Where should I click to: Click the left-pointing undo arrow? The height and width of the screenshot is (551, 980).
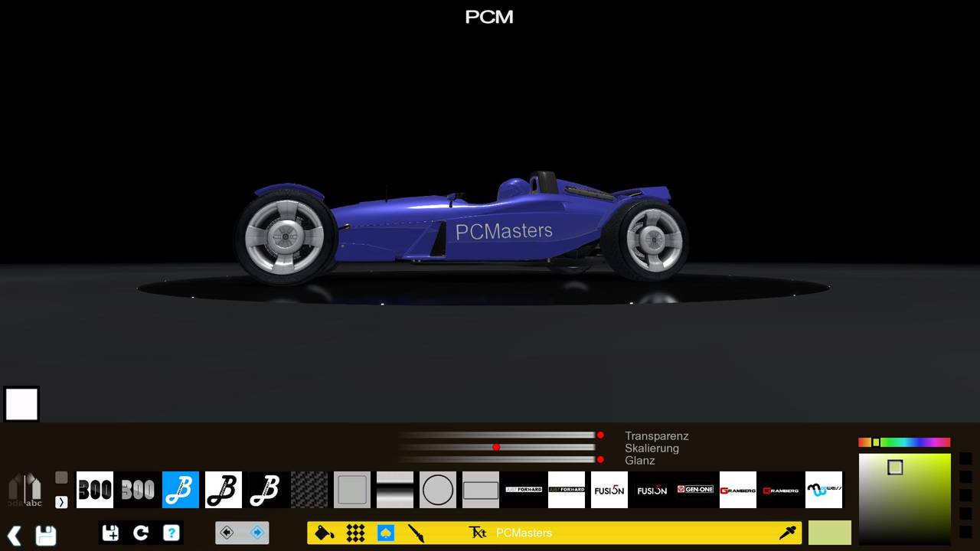(x=227, y=533)
